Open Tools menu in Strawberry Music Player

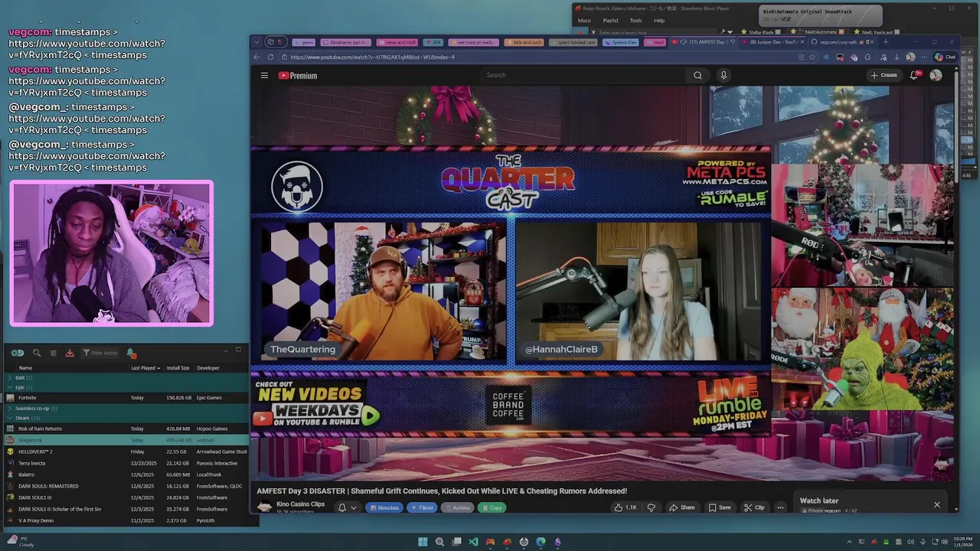(x=635, y=21)
